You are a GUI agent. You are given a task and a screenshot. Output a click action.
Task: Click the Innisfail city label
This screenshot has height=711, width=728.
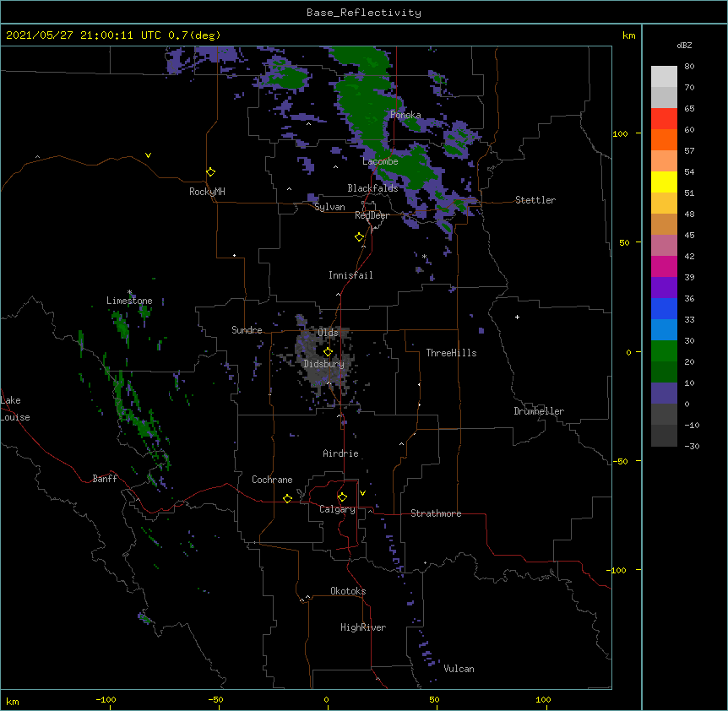pos(350,275)
